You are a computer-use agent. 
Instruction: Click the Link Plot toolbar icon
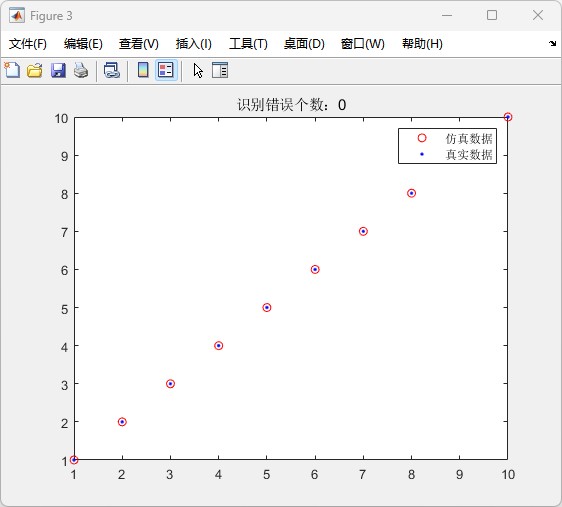coord(112,70)
